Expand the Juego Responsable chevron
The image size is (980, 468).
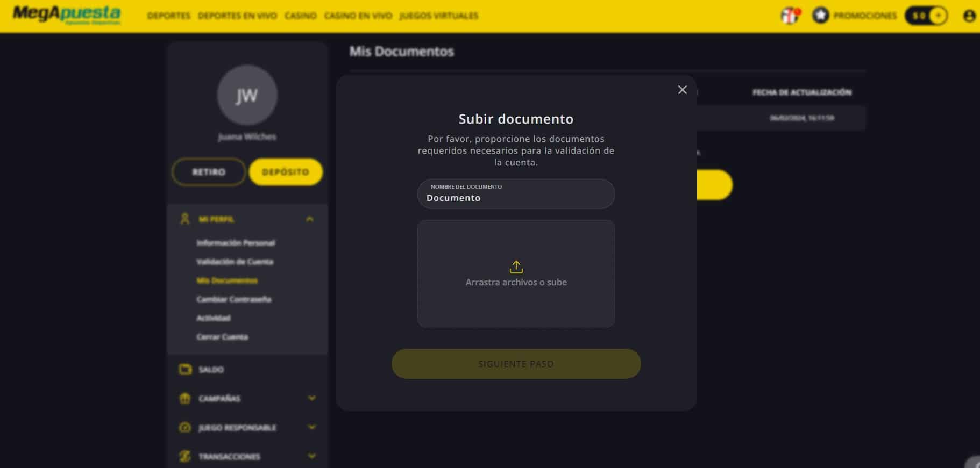312,427
